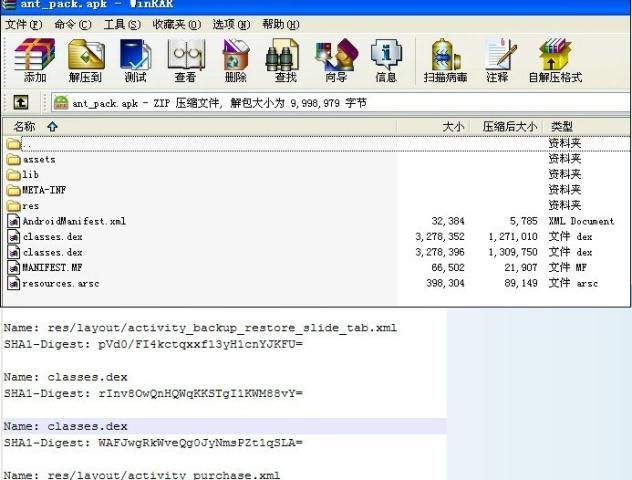Click the META-INF folder icon
This screenshot has height=480, width=632.
tap(14, 190)
